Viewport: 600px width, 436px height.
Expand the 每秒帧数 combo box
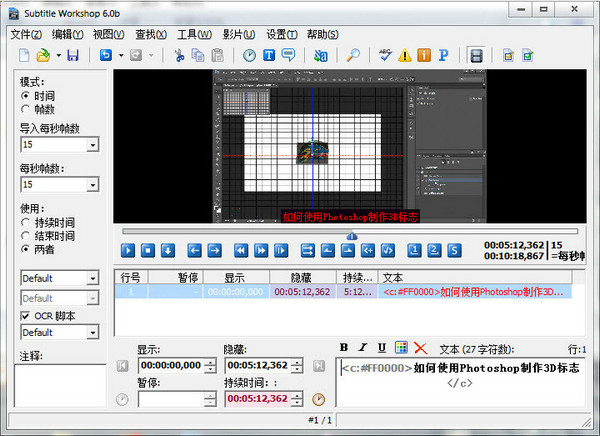(x=92, y=185)
